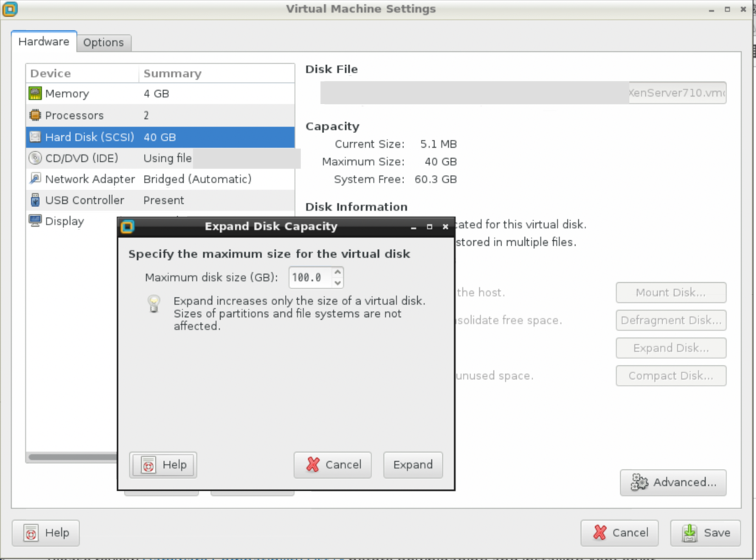Maximize the Expand Disk Capacity dialog
Screen dimensions: 756x560
coord(430,226)
